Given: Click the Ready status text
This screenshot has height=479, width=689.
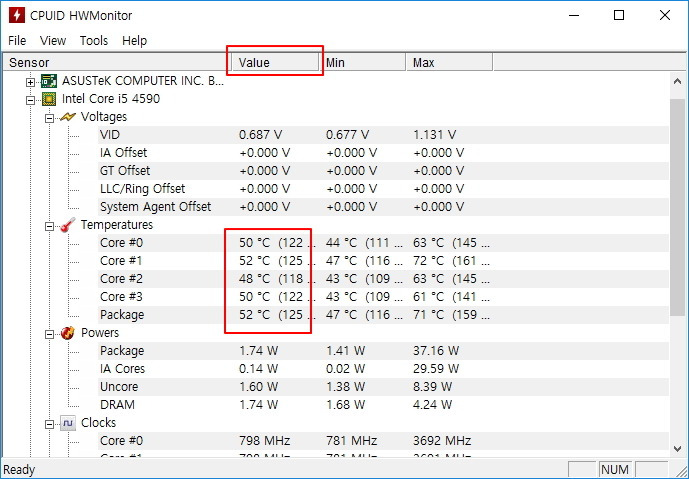Looking at the screenshot, I should pyautogui.click(x=19, y=470).
